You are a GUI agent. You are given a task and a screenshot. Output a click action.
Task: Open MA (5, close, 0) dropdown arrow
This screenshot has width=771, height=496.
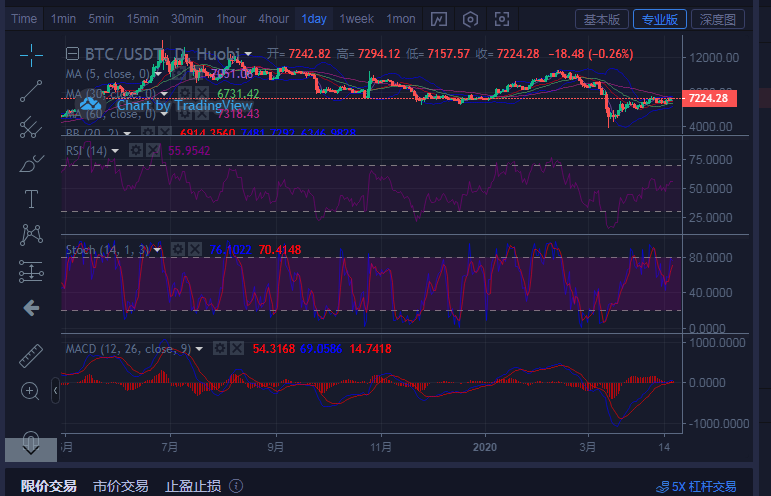[158, 74]
